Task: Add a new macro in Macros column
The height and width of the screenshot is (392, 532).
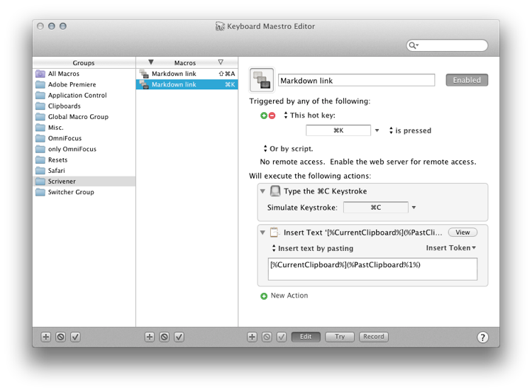Action: 150,337
